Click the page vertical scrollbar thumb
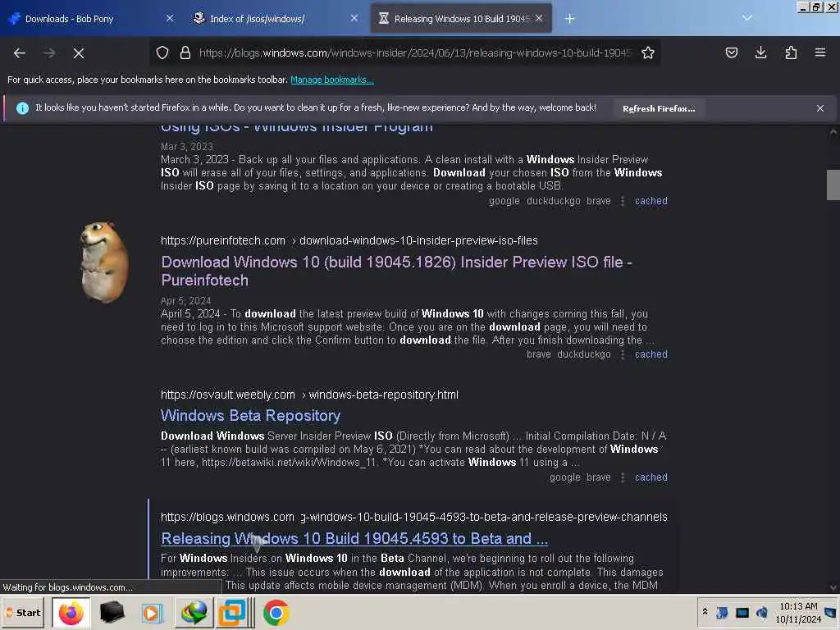The height and width of the screenshot is (630, 840). pyautogui.click(x=833, y=185)
